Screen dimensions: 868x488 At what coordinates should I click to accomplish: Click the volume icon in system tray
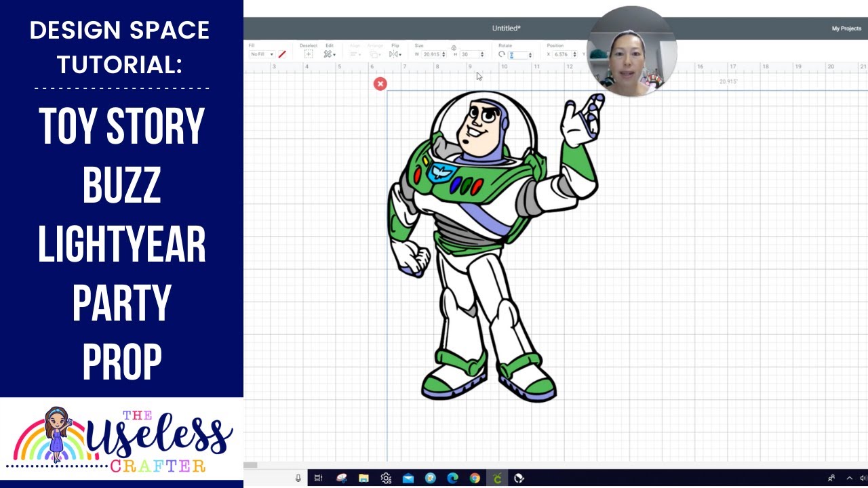click(863, 478)
